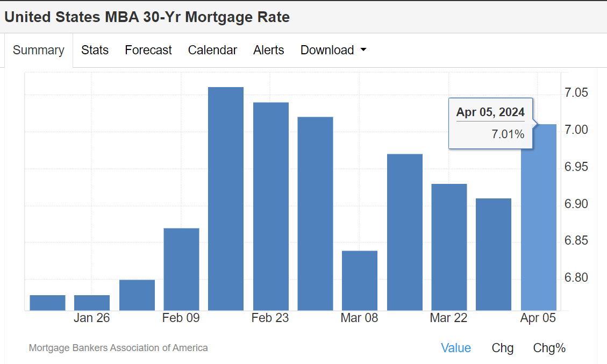Expand the Download dropdown menu
This screenshot has width=607, height=364.
tap(333, 51)
